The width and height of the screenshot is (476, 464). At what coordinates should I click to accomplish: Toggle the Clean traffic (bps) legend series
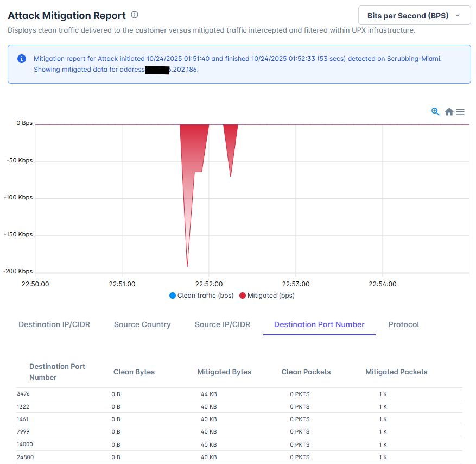pyautogui.click(x=201, y=296)
